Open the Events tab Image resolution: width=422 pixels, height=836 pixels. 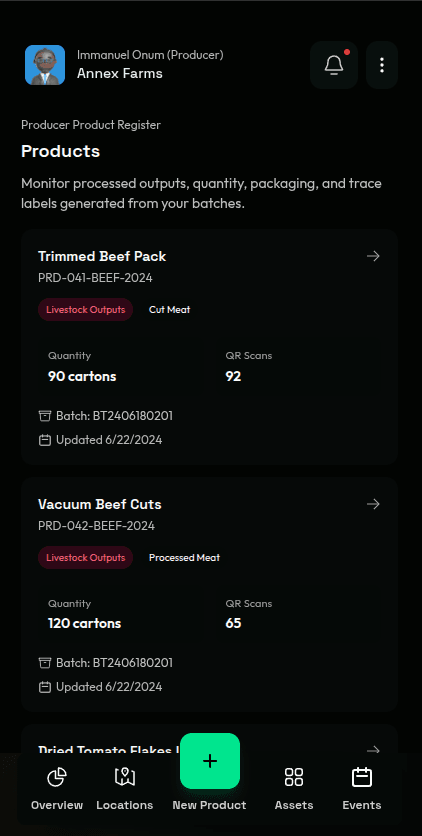pyautogui.click(x=362, y=789)
